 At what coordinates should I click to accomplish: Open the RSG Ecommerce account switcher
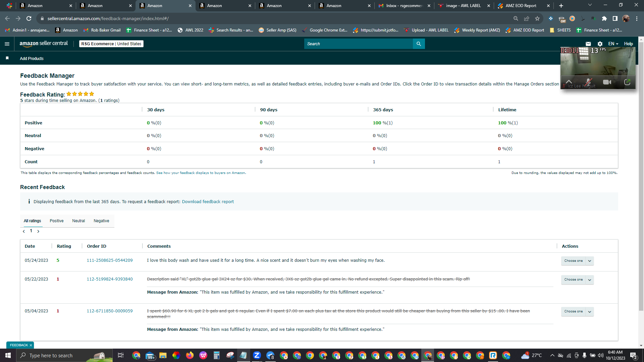(x=111, y=44)
